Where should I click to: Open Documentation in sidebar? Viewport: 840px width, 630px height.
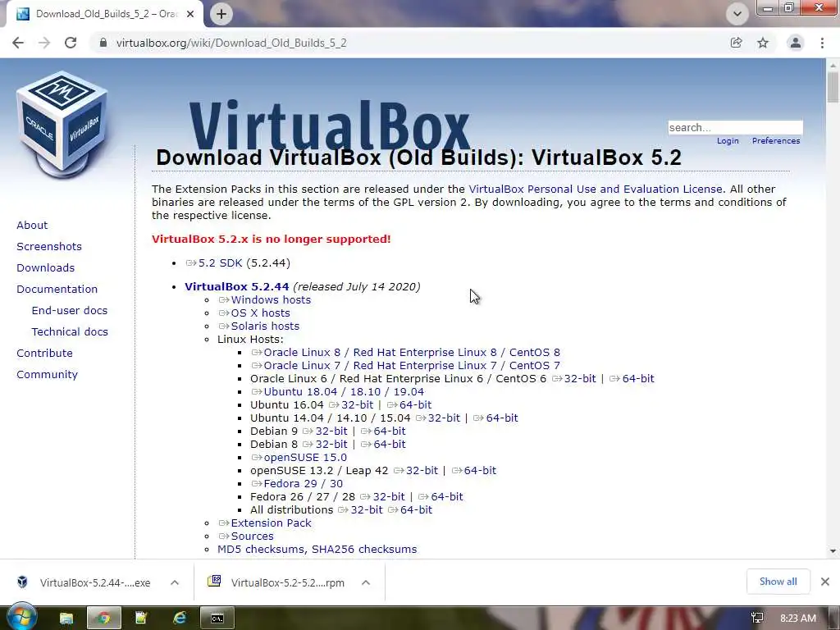(57, 290)
